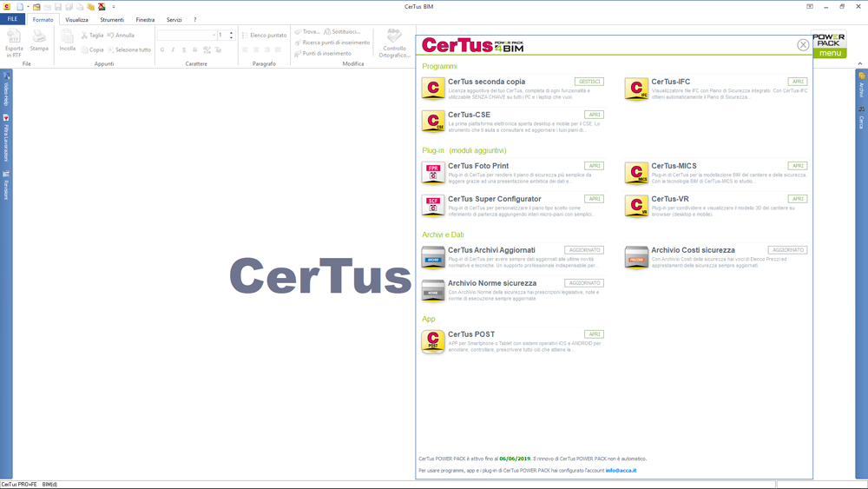Click APRI button for CerTus-MICS
The image size is (868, 489).
[x=798, y=166]
